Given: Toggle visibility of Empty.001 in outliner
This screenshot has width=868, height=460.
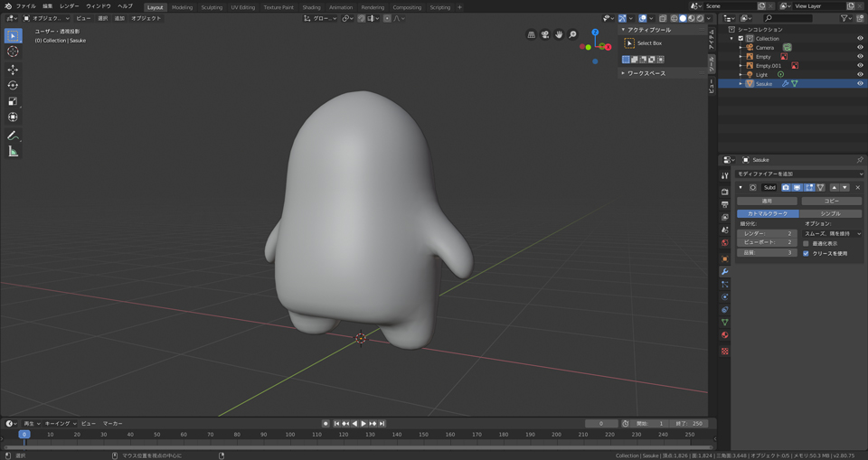Looking at the screenshot, I should pos(860,65).
